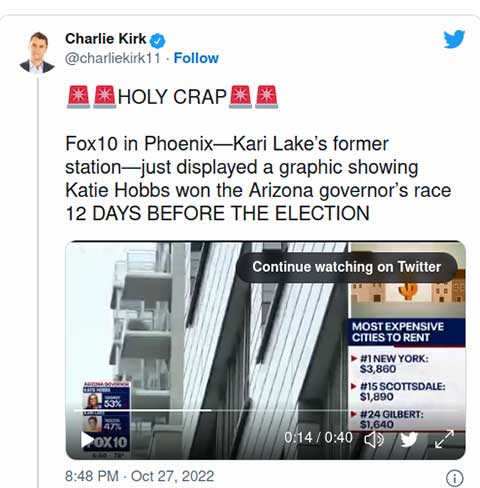Click the info icon beside the timestamp

(x=454, y=478)
